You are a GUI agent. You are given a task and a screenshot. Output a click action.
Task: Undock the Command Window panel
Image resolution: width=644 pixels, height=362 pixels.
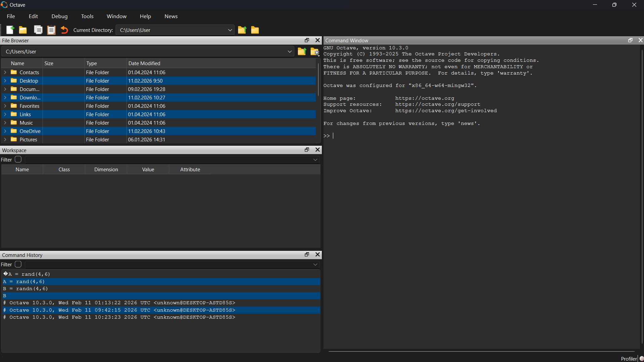coord(630,40)
